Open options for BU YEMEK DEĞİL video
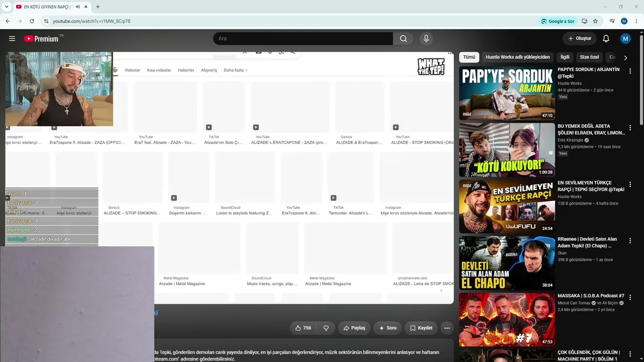 (630, 128)
